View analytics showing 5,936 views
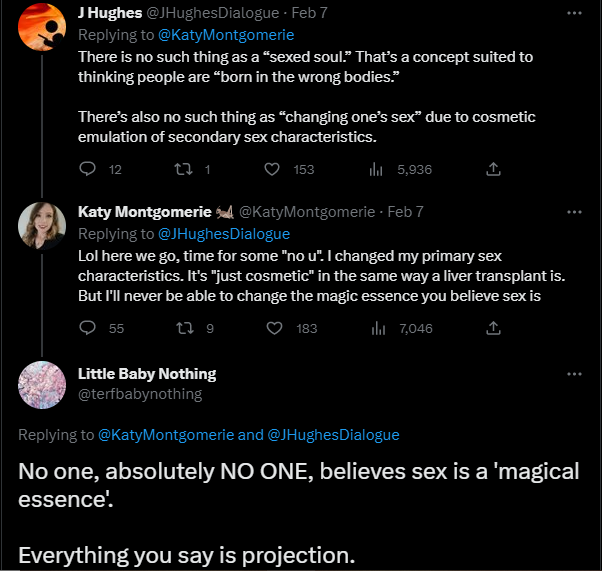This screenshot has width=602, height=571. pyautogui.click(x=377, y=170)
